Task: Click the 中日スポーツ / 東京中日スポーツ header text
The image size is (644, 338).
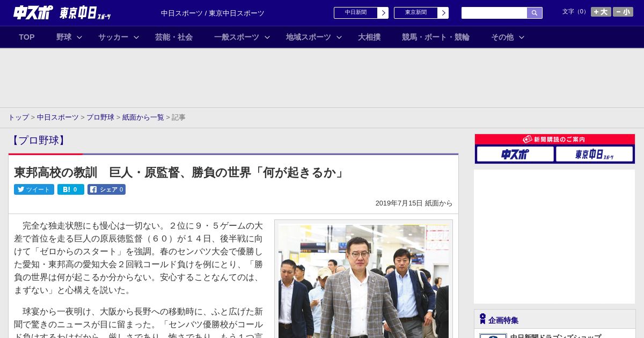Action: [213, 13]
